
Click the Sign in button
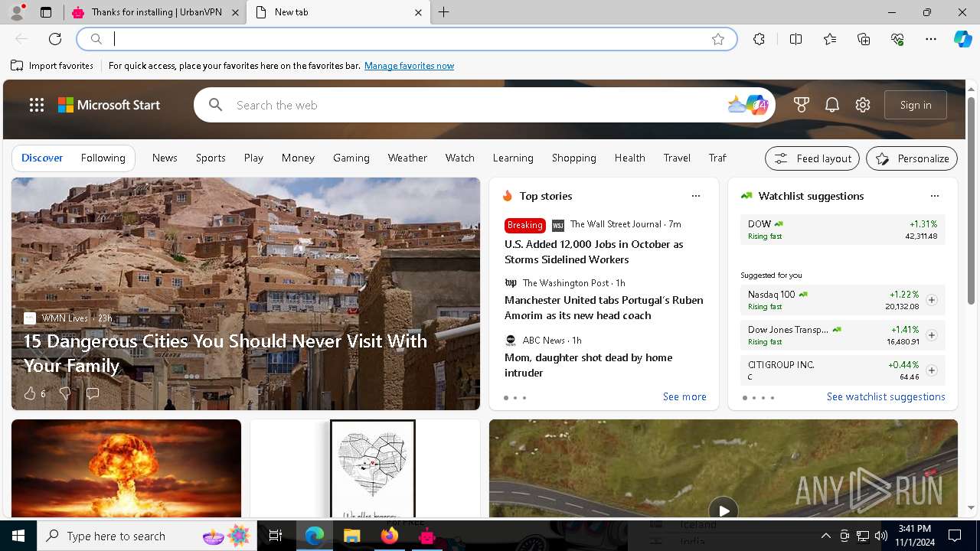(916, 105)
